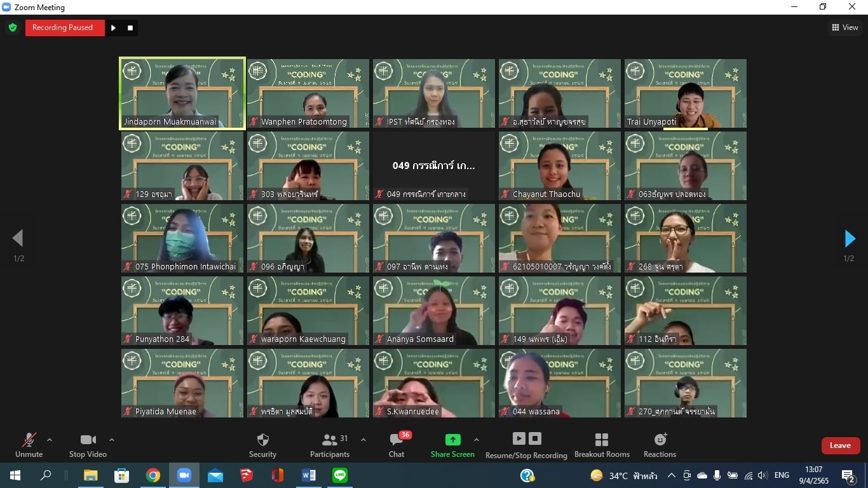868x488 pixels.
Task: Open Breakout Rooms icon
Action: pos(602,440)
